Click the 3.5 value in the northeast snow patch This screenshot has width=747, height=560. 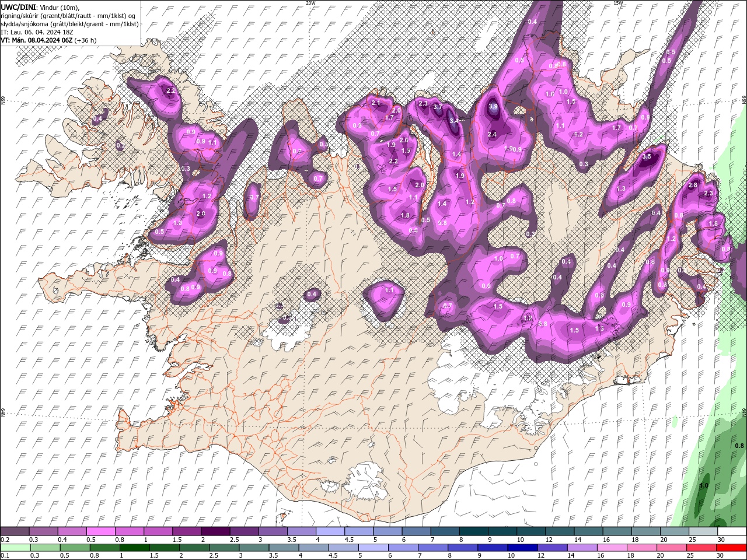pos(647,157)
